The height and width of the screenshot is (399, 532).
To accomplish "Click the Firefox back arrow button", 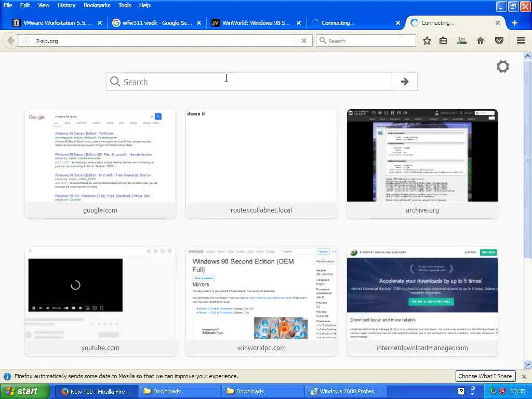I will point(11,41).
